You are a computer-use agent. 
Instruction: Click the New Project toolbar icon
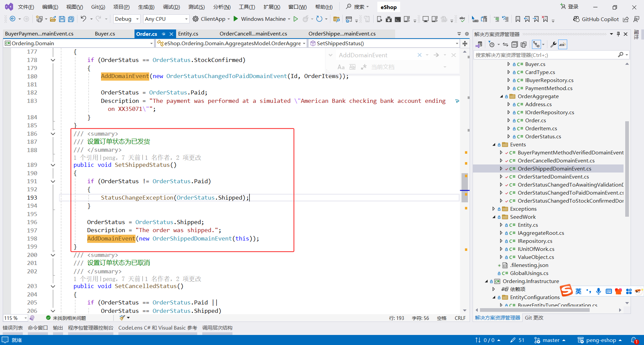(x=39, y=19)
